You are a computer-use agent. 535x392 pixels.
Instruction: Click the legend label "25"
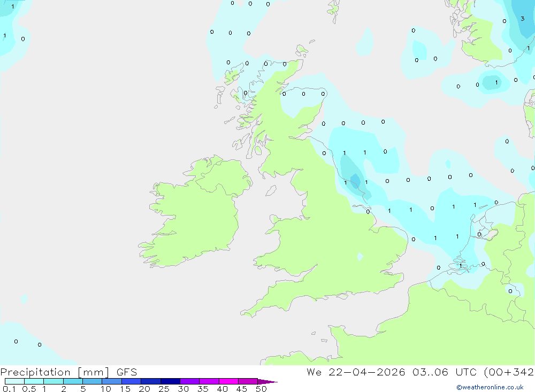[164, 389]
